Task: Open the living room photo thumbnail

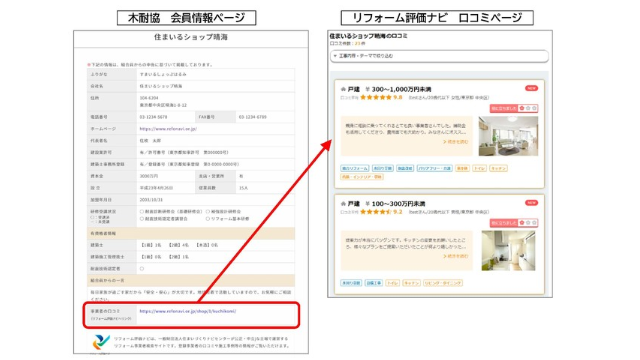Action: click(508, 136)
